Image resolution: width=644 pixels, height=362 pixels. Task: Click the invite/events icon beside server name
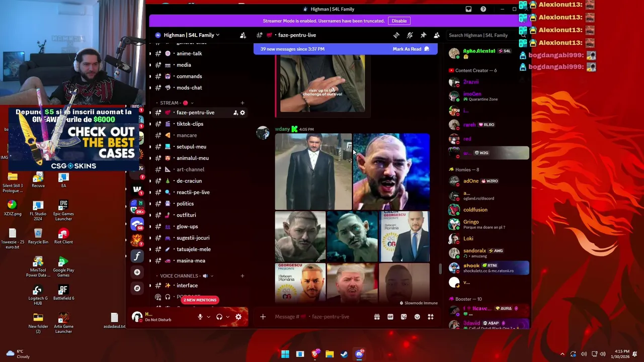coord(243,35)
